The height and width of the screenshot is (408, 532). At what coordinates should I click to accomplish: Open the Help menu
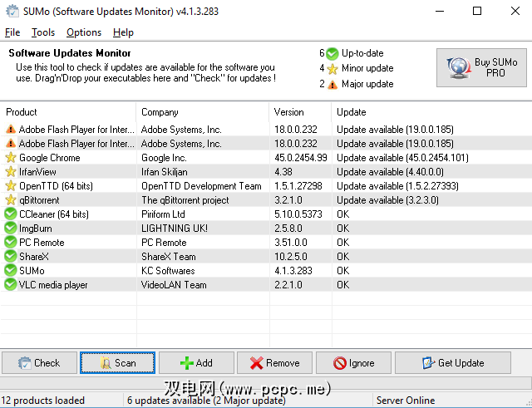[x=123, y=32]
